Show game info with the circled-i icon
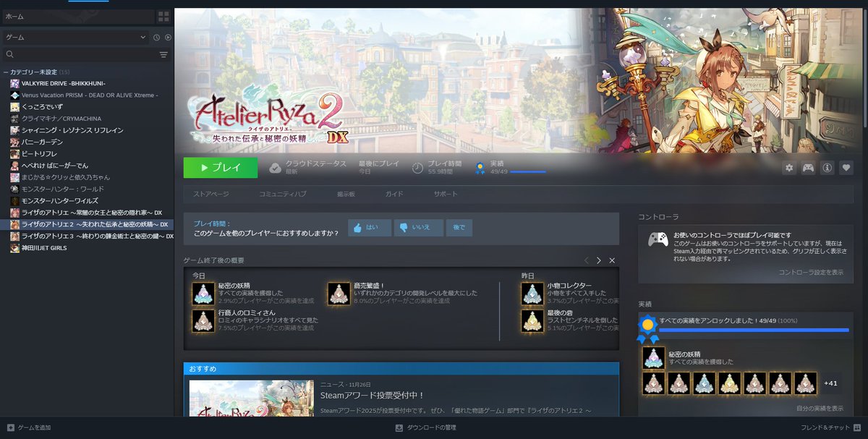868x439 pixels. click(827, 167)
